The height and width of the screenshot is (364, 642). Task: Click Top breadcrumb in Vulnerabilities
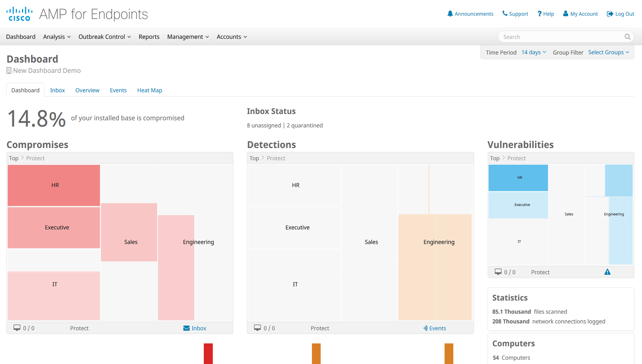pos(495,158)
